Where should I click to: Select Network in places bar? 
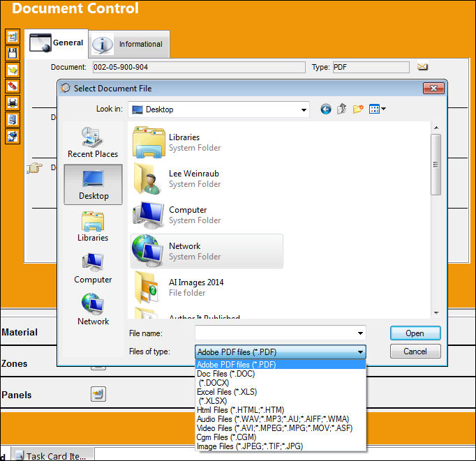point(93,310)
